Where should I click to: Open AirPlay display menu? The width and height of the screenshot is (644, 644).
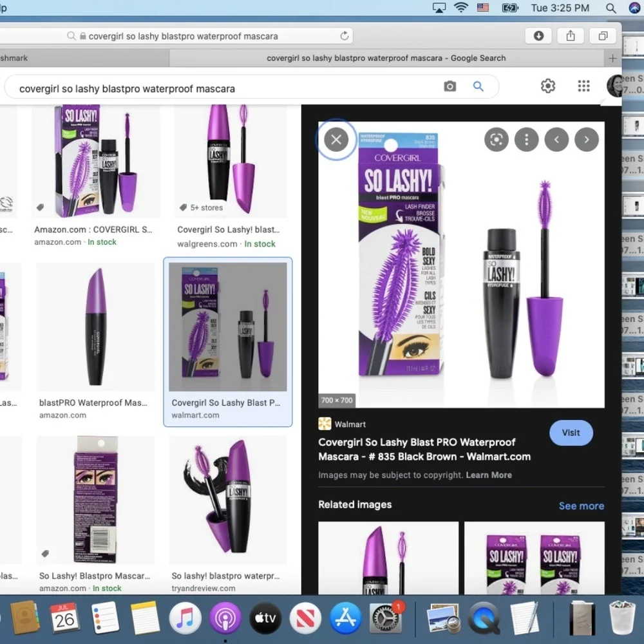(x=439, y=8)
